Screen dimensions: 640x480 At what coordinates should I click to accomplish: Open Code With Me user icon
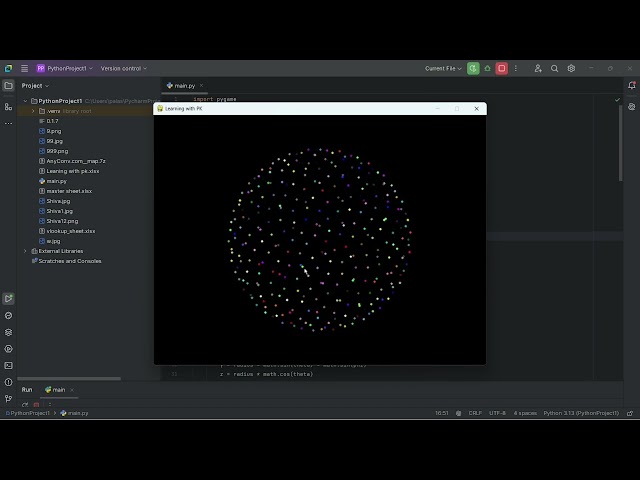tap(538, 69)
